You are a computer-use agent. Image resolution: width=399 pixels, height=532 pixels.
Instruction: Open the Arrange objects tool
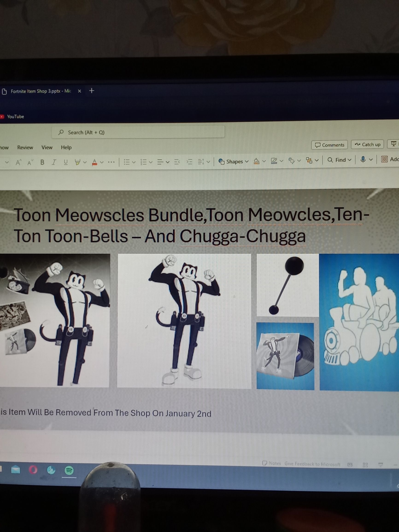[x=309, y=160]
